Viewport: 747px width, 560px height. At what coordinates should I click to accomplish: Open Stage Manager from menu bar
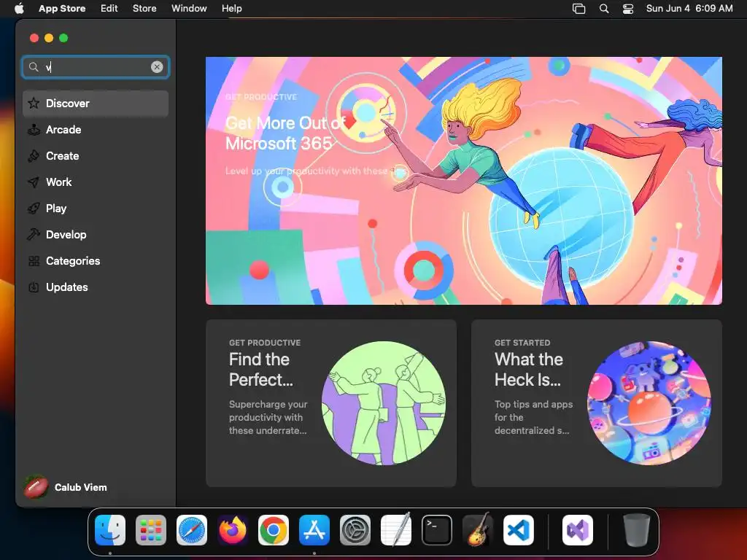(578, 9)
